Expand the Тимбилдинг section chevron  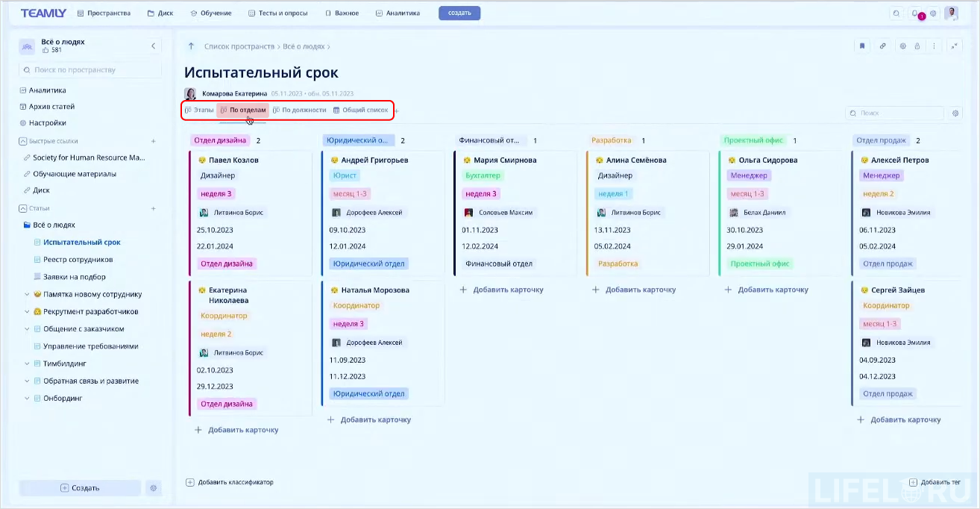[x=28, y=363]
